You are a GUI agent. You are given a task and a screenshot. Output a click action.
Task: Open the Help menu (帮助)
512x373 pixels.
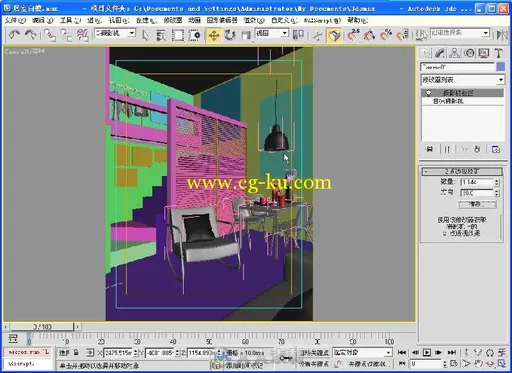point(358,21)
